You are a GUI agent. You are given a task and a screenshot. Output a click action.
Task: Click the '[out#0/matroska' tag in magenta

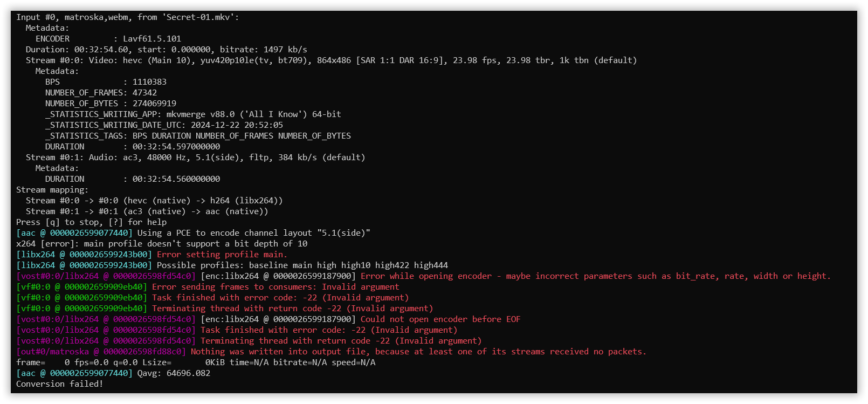tap(53, 352)
